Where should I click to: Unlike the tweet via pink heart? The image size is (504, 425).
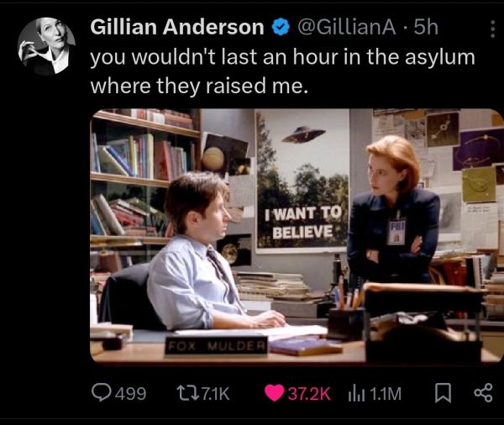pos(274,393)
